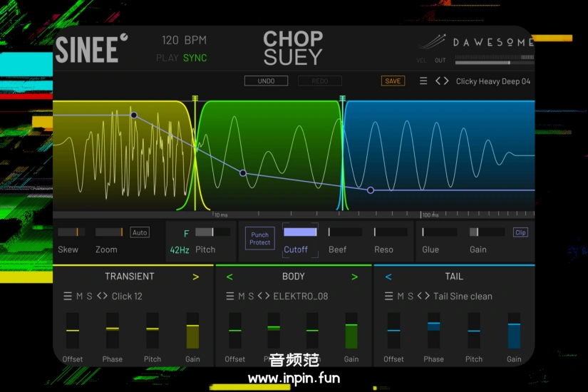Select the transient/body crossover marker handle
588x392 pixels.
tap(195, 98)
